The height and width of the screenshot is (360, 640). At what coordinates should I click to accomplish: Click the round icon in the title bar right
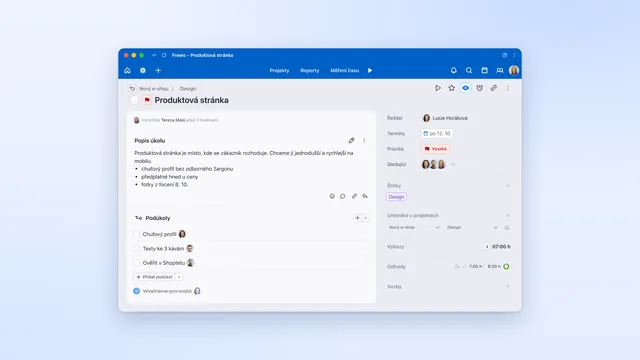pos(504,55)
